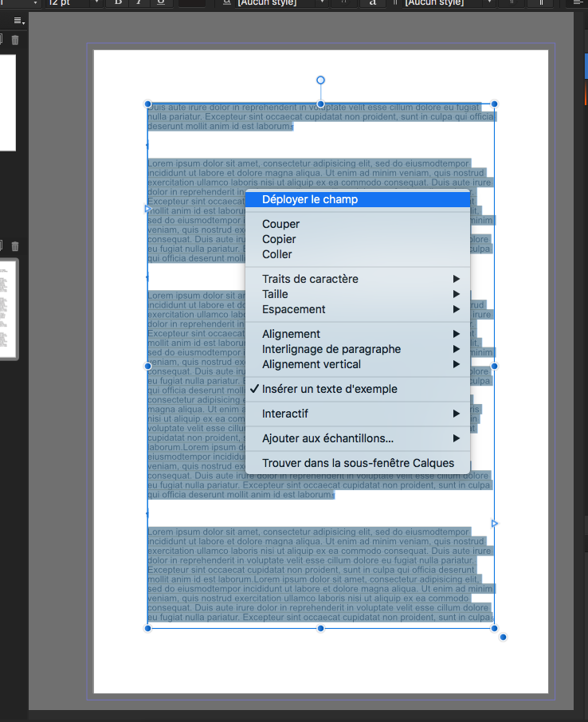
Task: Expand the Taille submenu
Action: [358, 294]
